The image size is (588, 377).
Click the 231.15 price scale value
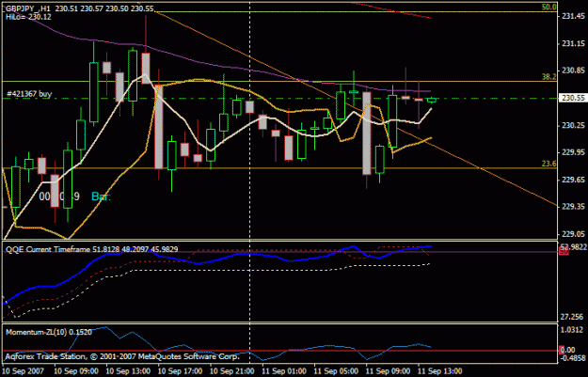573,44
